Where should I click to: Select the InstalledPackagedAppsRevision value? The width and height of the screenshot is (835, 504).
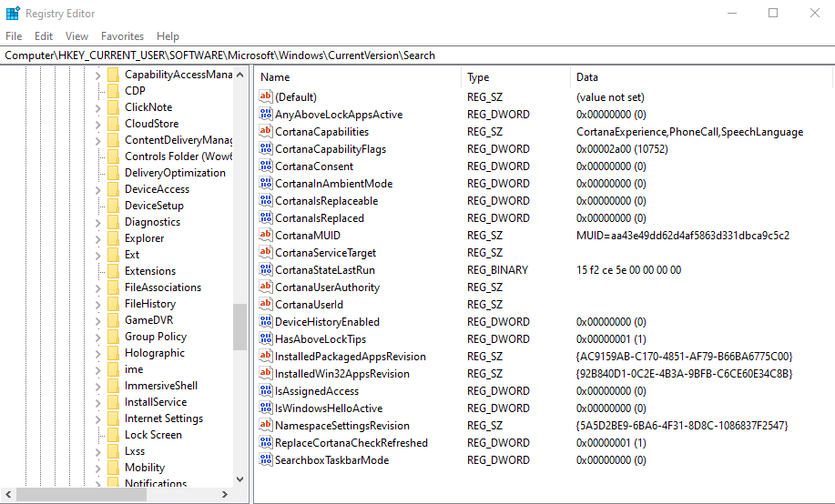tap(351, 356)
